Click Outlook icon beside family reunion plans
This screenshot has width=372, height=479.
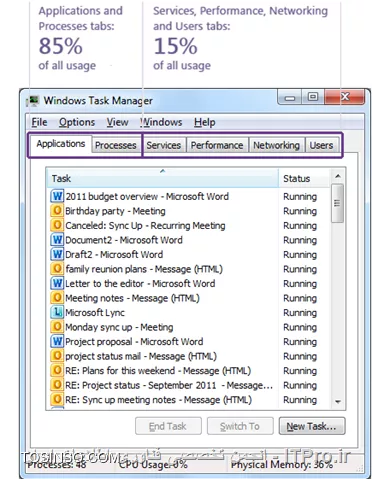click(57, 268)
